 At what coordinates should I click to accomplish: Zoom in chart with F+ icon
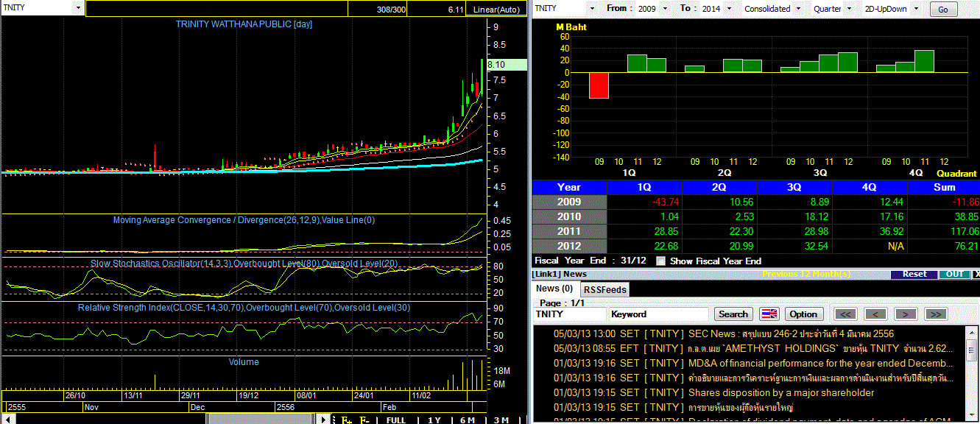(345, 420)
